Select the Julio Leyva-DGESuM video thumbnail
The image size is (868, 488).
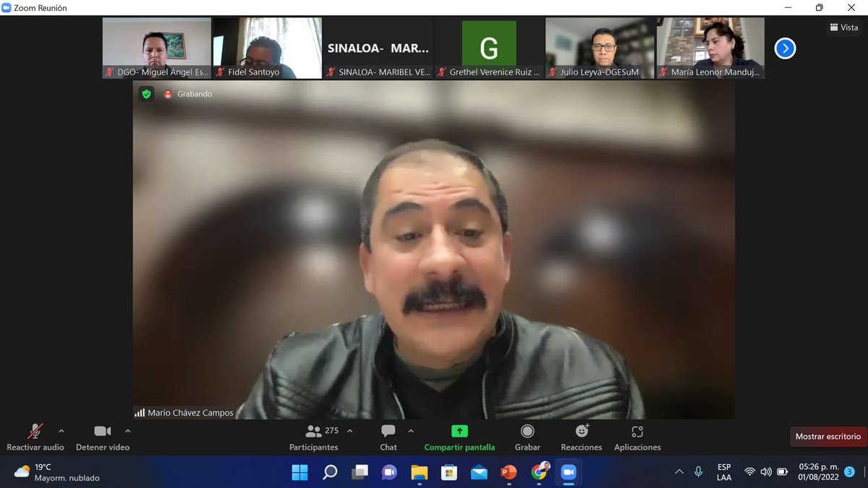tap(600, 48)
